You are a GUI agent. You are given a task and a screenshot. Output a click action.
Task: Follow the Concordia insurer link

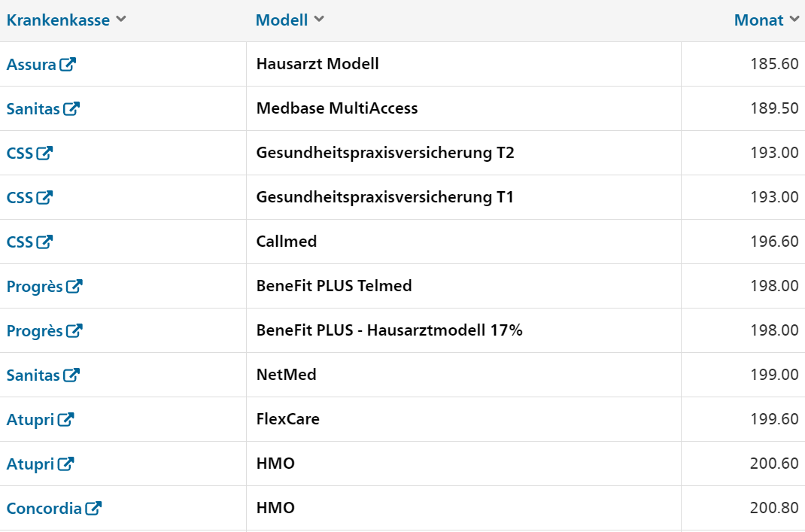pyautogui.click(x=44, y=509)
